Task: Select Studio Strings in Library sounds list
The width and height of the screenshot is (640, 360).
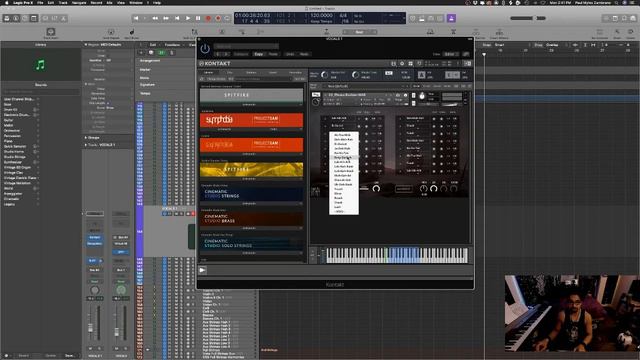Action: [x=15, y=157]
